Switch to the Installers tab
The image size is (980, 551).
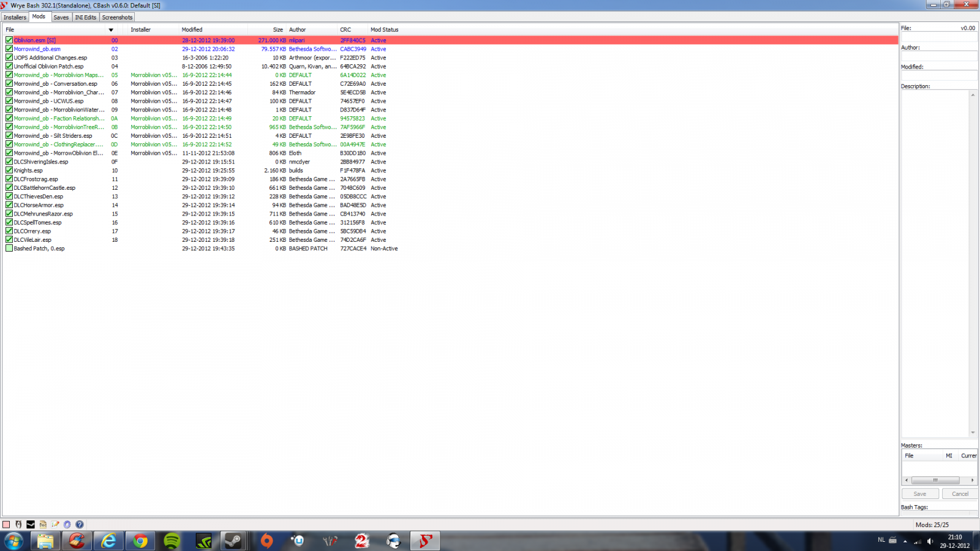coord(15,17)
